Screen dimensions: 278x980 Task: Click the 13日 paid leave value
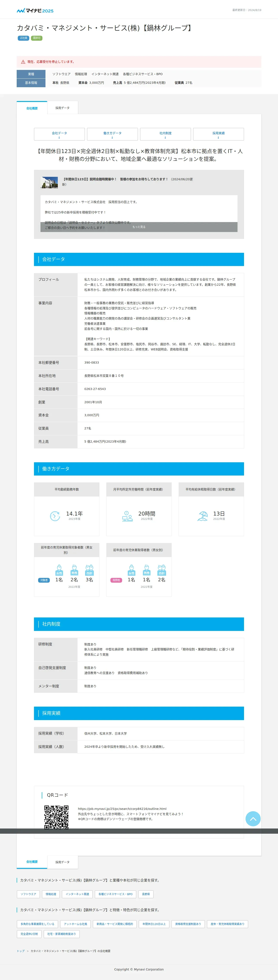pyautogui.click(x=219, y=514)
